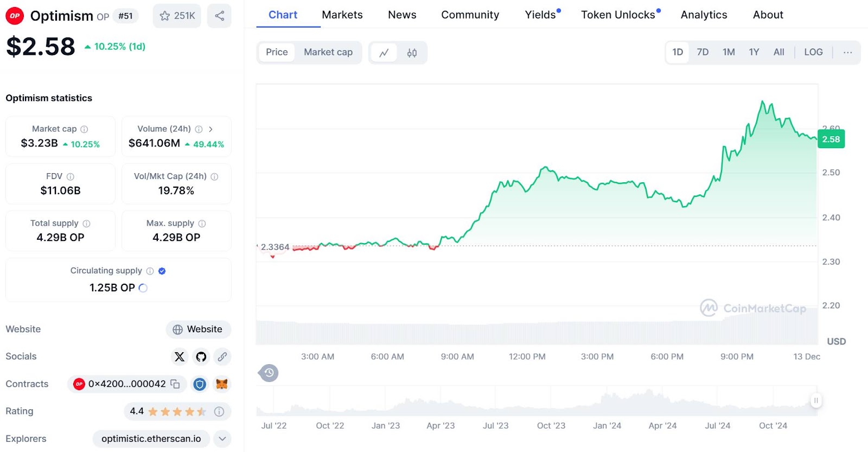Open Market cap info tooltip icon

tap(84, 129)
